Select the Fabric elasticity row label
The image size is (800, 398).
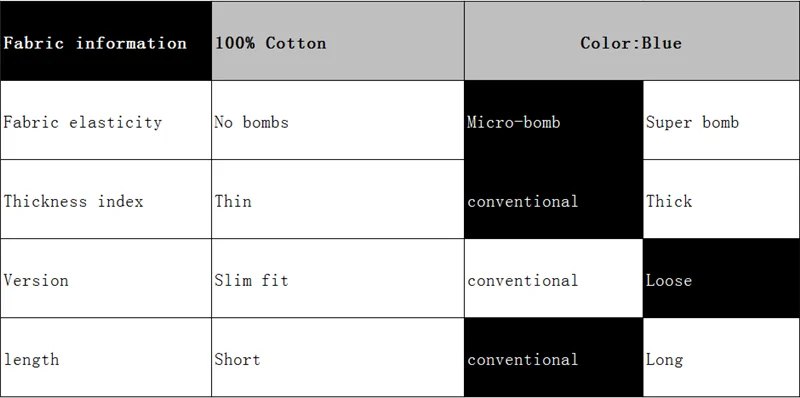click(106, 120)
